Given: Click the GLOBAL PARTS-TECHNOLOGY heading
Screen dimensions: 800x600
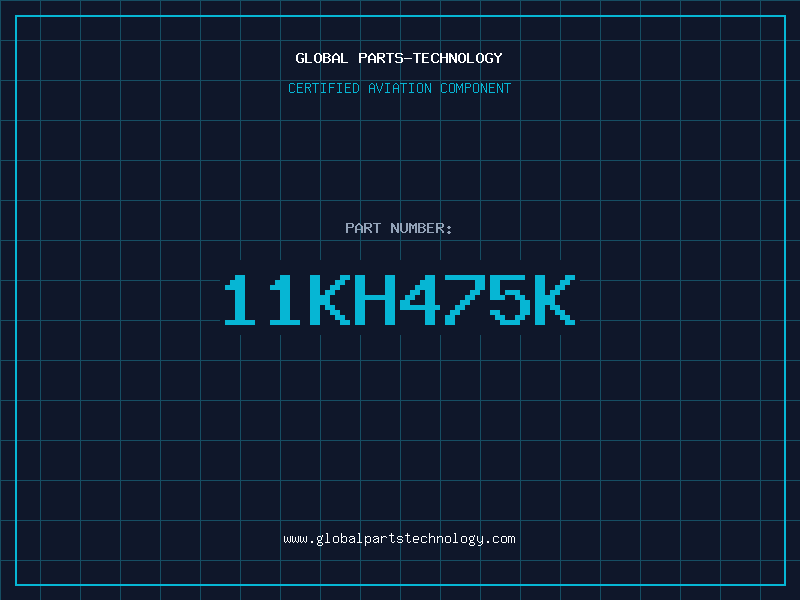Looking at the screenshot, I should tap(399, 58).
